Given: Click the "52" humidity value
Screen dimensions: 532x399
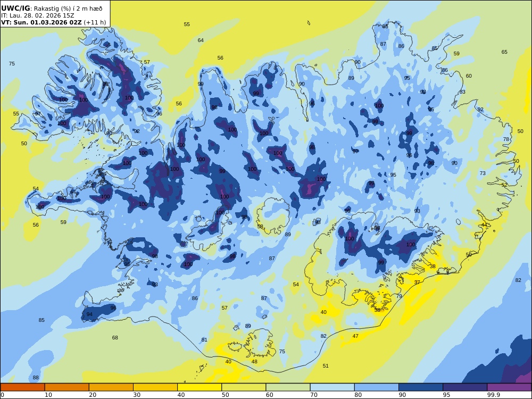Looking at the screenshot, I should [x=504, y=185].
